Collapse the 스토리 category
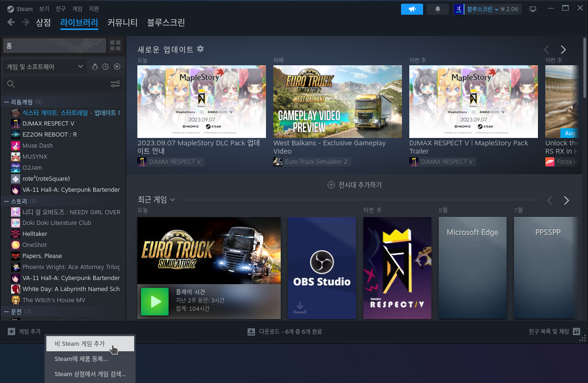 (6, 201)
